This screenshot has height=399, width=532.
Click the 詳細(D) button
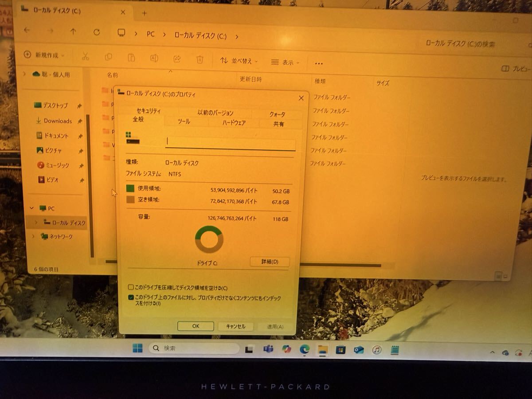270,262
